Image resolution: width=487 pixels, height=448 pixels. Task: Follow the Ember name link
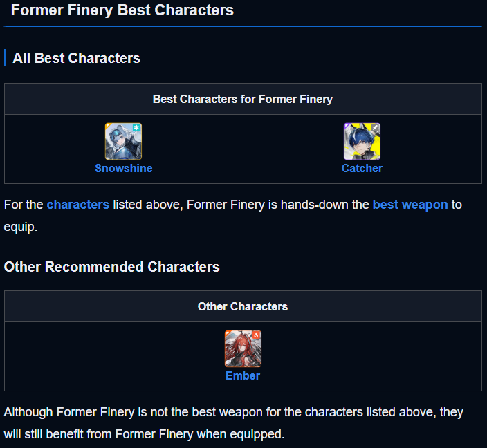pos(243,375)
